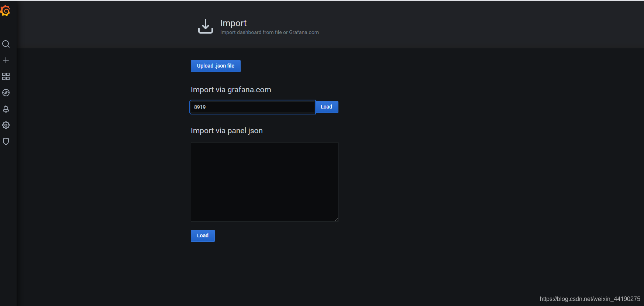Viewport: 644px width, 306px height.
Task: Load the pasted panel json
Action: click(203, 236)
